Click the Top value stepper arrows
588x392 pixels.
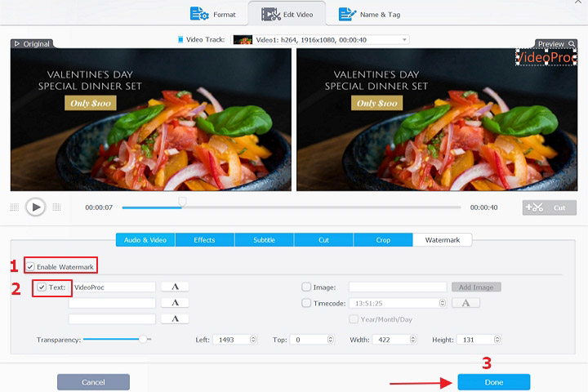(x=330, y=340)
